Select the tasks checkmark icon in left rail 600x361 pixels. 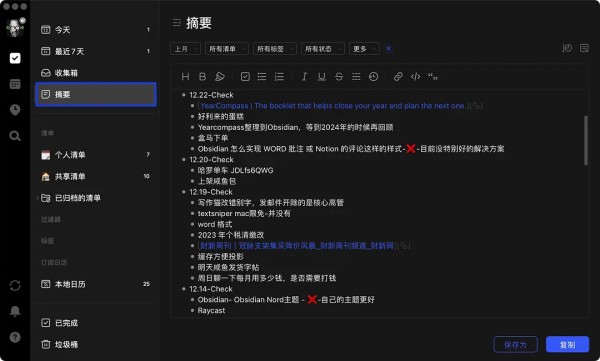tap(15, 58)
